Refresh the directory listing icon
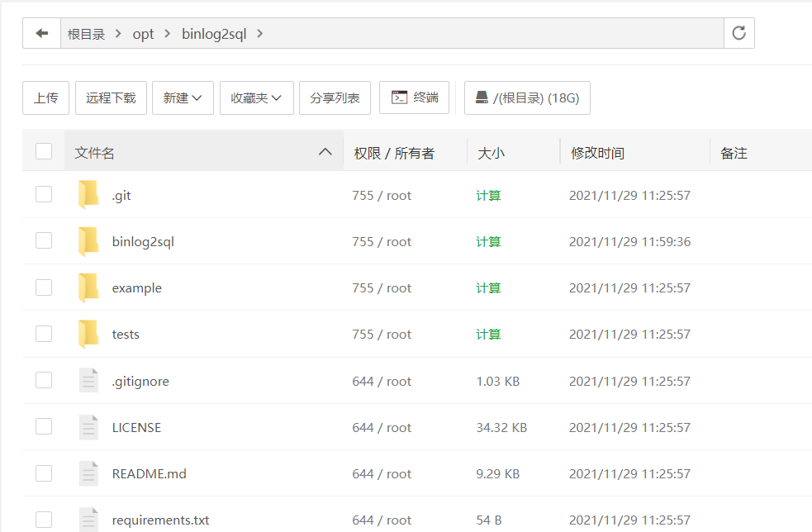The width and height of the screenshot is (812, 532). click(739, 33)
